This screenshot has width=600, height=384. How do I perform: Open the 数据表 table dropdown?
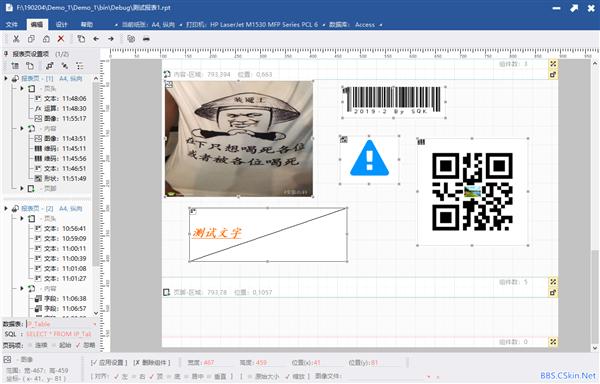(x=62, y=324)
